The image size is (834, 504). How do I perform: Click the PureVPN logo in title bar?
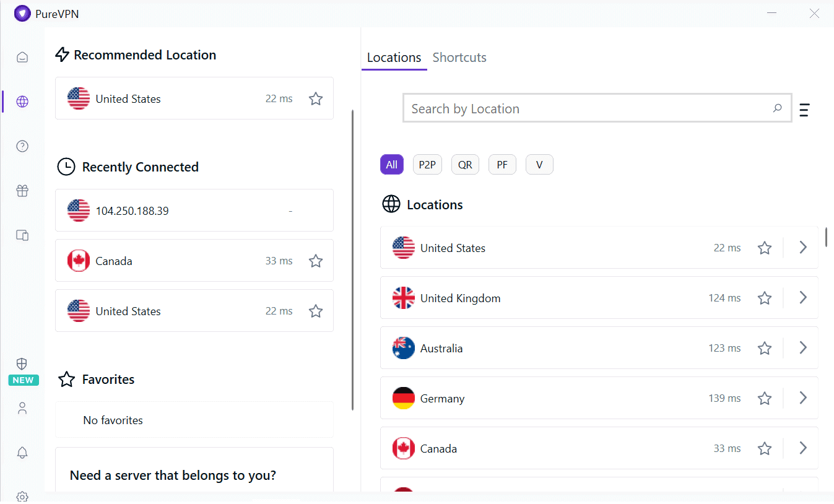22,13
